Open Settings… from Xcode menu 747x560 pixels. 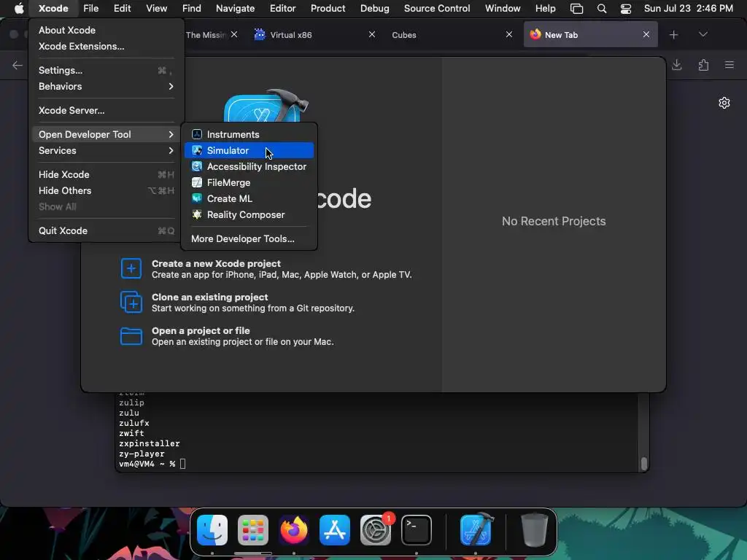(x=106, y=70)
